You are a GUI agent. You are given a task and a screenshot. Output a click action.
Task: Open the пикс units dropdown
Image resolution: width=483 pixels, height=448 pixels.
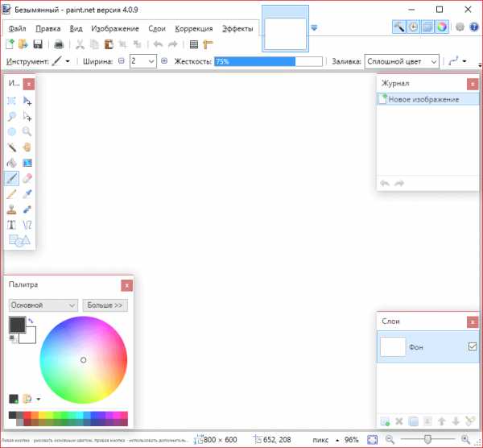324,440
